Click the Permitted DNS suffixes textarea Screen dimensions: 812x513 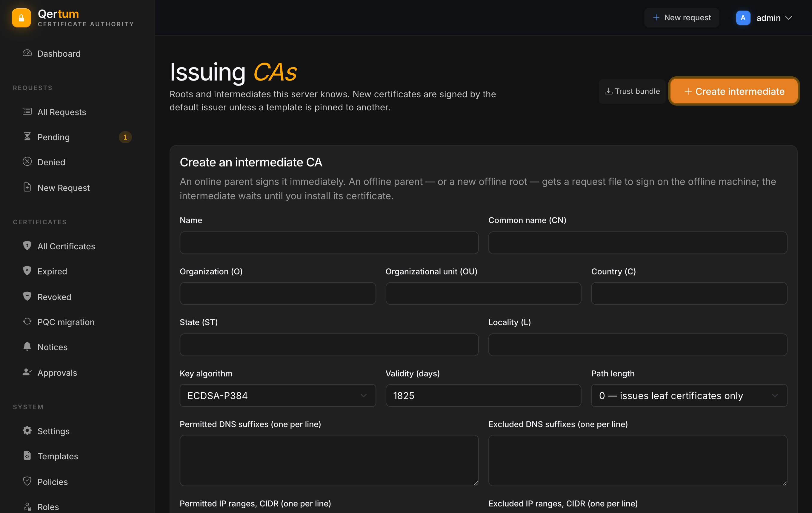point(329,460)
